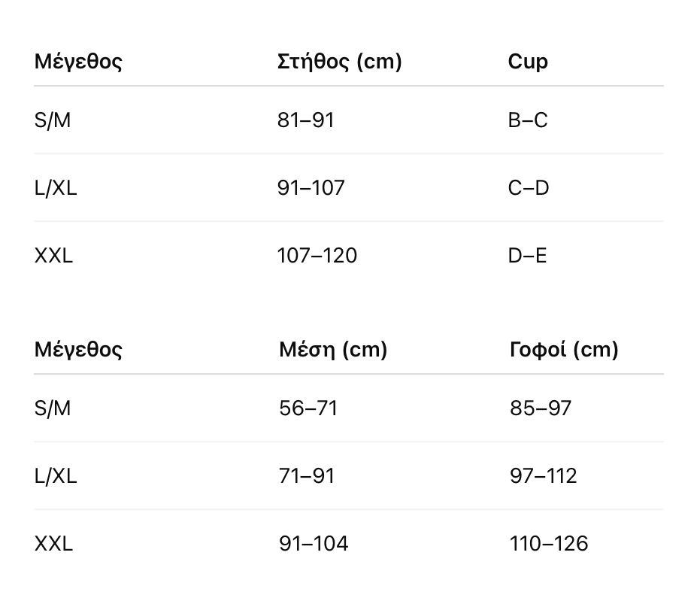Click the 97–112 hips measurement cell
Viewport: 700px width, 607px height.
(543, 476)
